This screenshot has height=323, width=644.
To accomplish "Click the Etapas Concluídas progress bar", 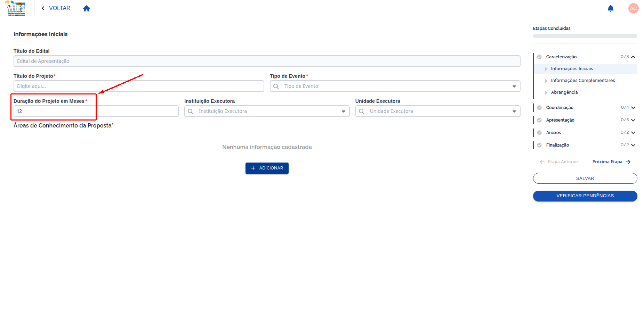I will point(585,36).
